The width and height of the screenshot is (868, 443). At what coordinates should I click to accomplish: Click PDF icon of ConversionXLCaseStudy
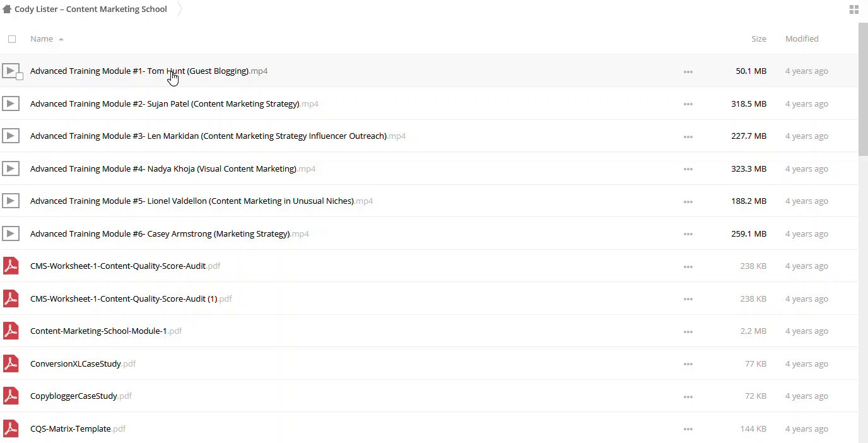pos(11,364)
